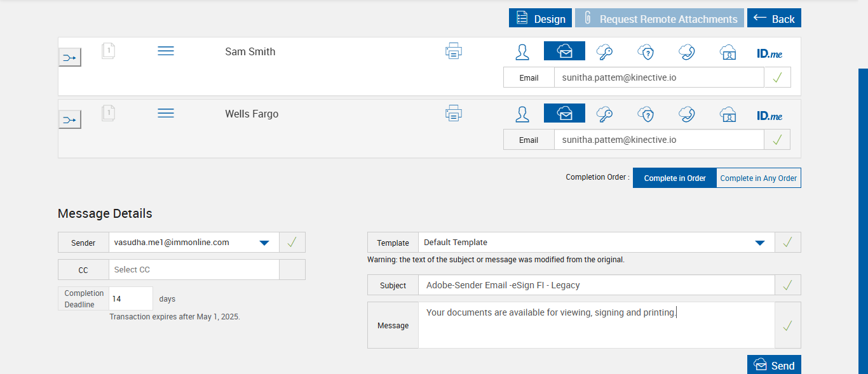
Task: Open the Select CC field
Action: (x=194, y=270)
